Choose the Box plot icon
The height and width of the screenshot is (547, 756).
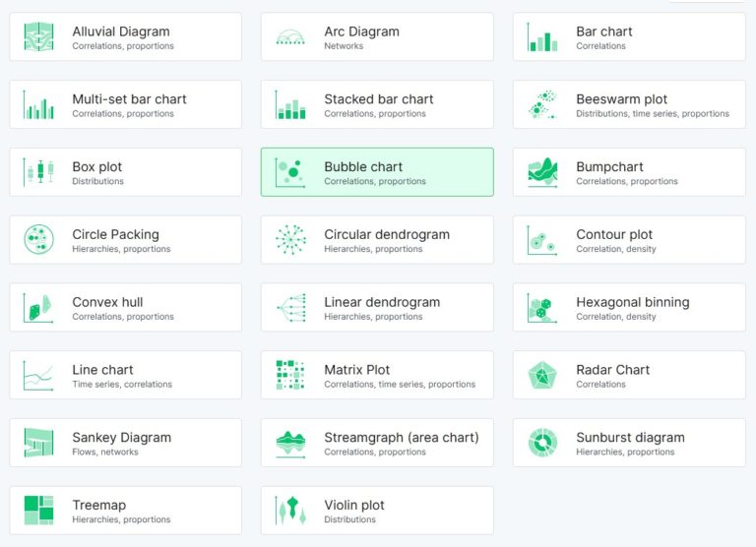point(38,172)
